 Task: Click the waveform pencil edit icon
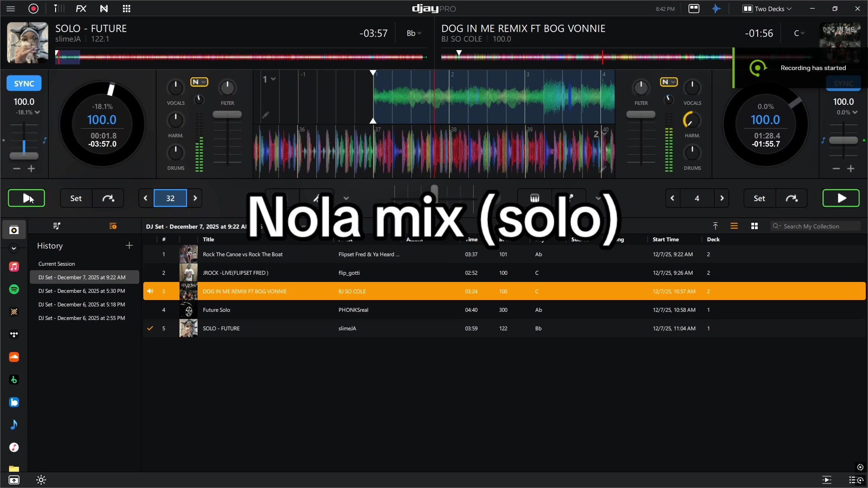click(x=265, y=115)
